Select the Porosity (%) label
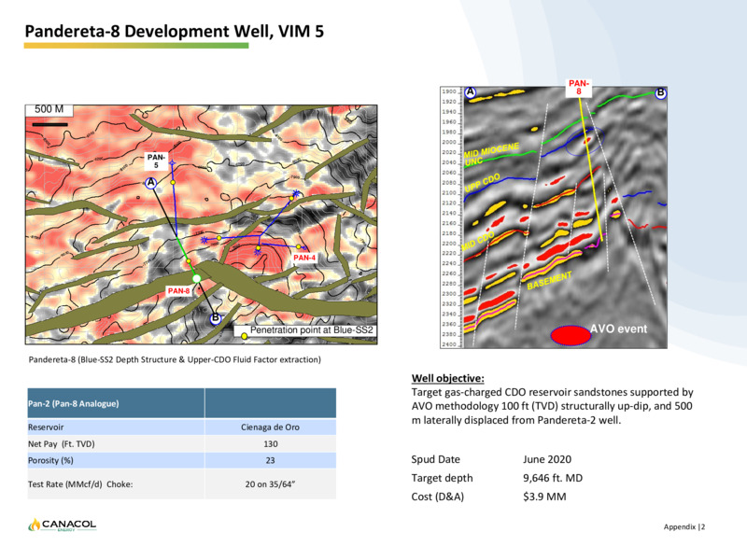 coord(50,460)
